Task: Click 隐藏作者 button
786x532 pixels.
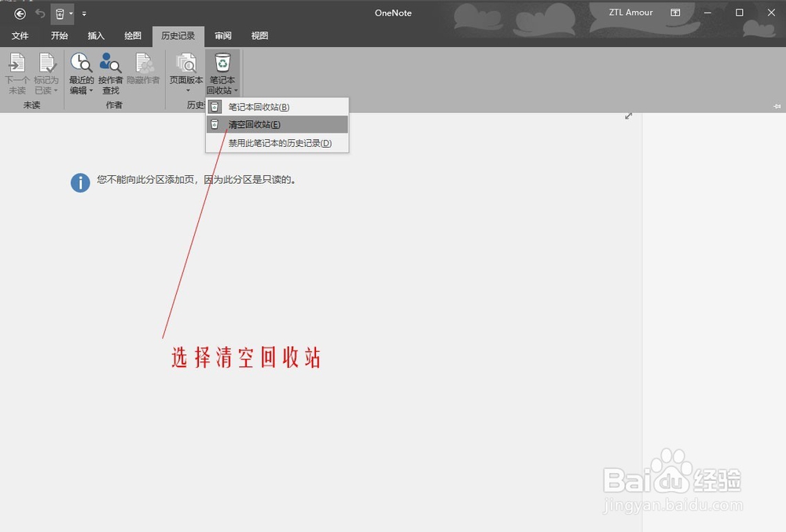Action: pos(143,68)
